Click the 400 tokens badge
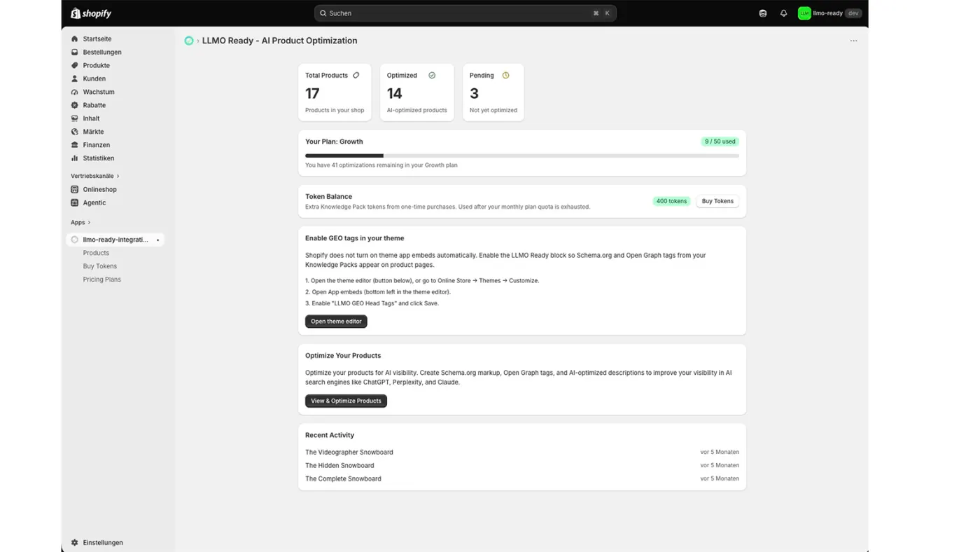Image resolution: width=980 pixels, height=552 pixels. click(x=671, y=201)
